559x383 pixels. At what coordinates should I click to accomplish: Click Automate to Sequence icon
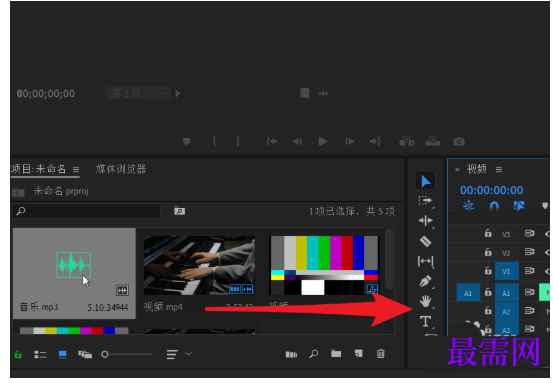tap(291, 354)
